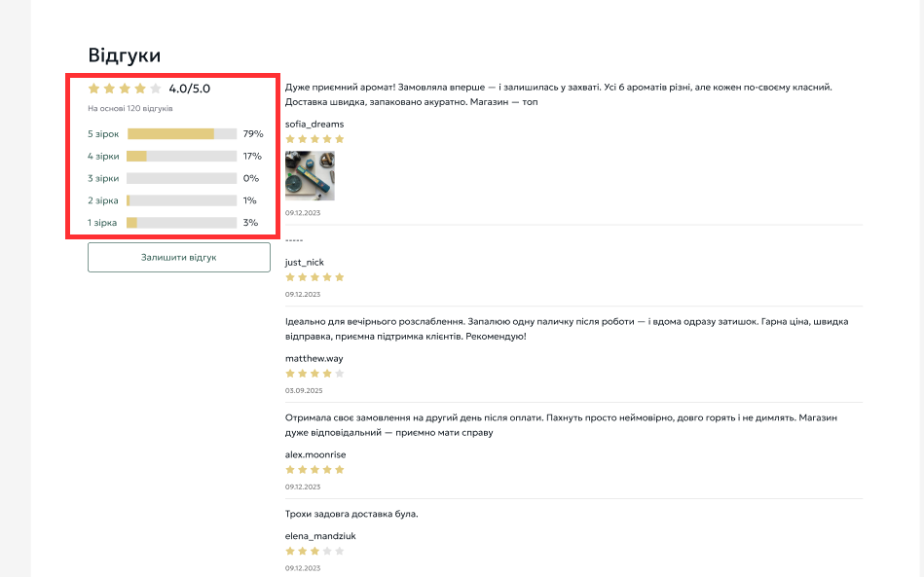Open sofia_dreams review photo thumbnail
The height and width of the screenshot is (577, 924).
point(310,175)
